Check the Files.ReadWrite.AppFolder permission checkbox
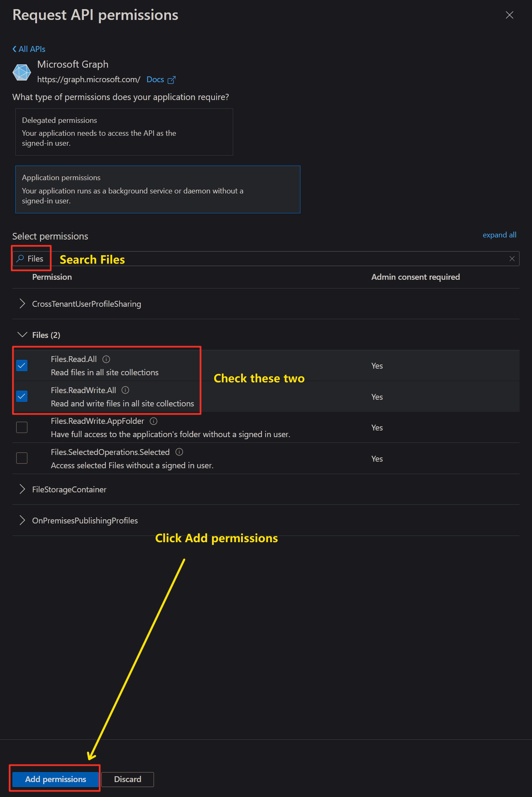Image resolution: width=532 pixels, height=797 pixels. [x=22, y=428]
